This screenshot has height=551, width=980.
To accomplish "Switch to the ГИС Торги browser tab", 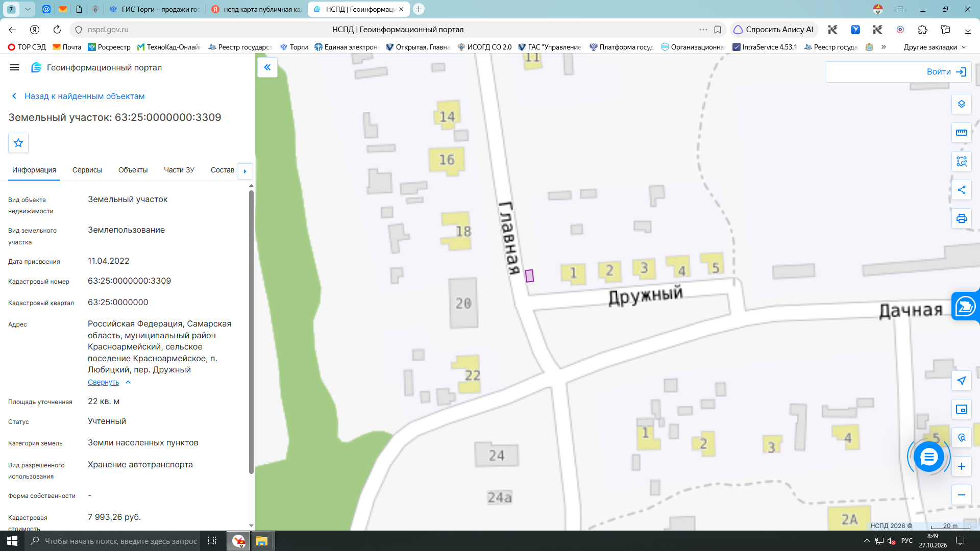I will tap(155, 9).
